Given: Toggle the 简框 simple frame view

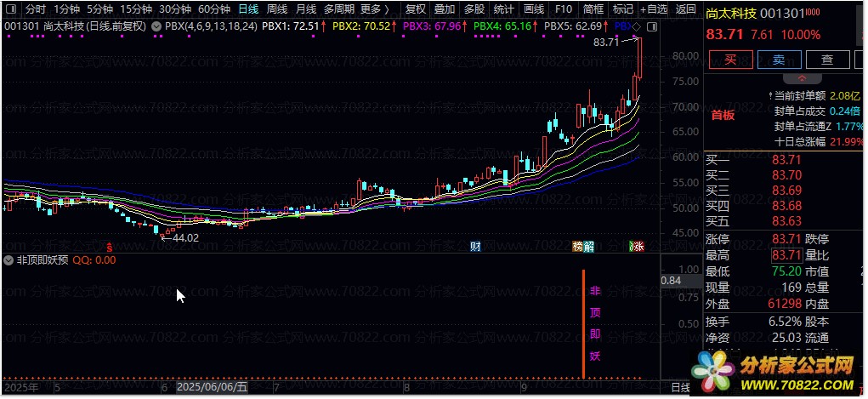Looking at the screenshot, I should (593, 9).
